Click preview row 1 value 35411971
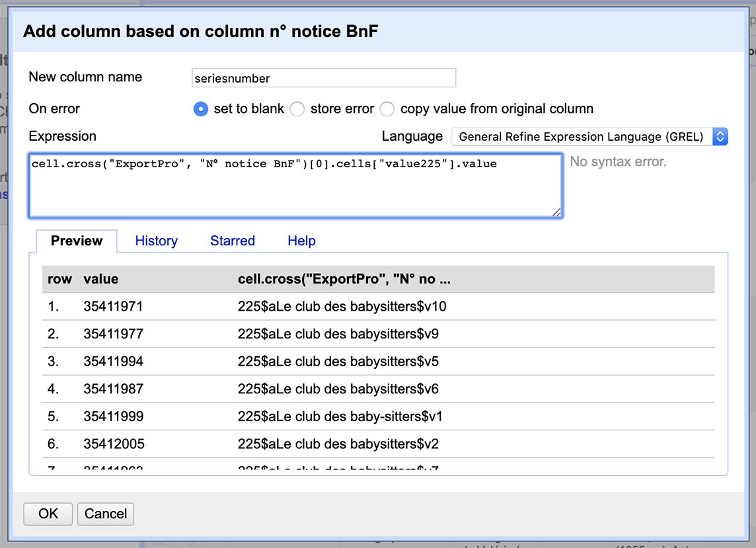 [114, 307]
